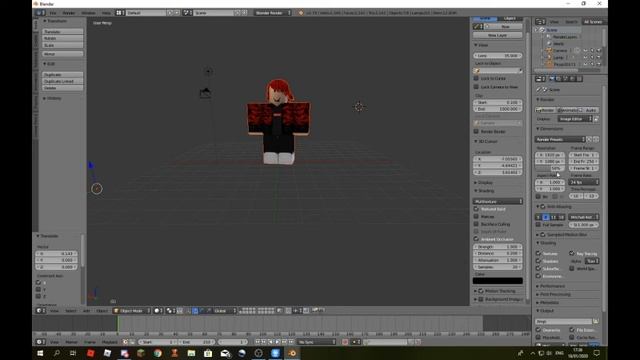Open the Image Editor display dropdown
Viewport: 640px width, 360px height.
click(575, 119)
